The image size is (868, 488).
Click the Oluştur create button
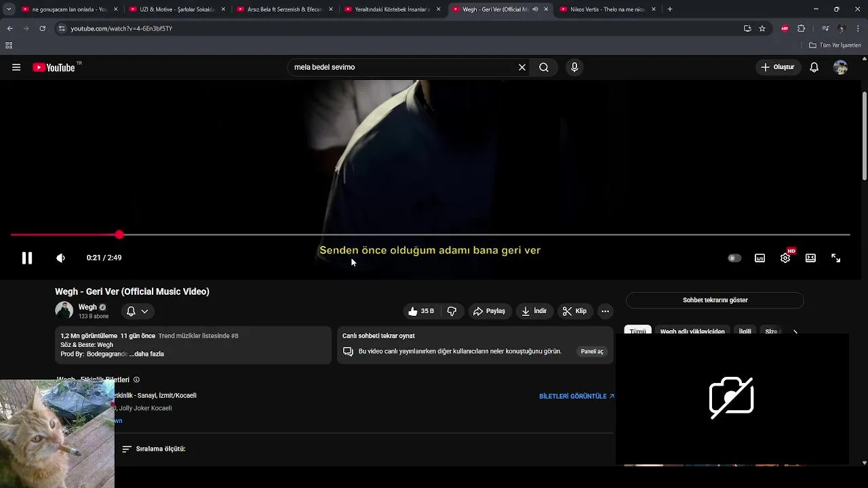(x=777, y=67)
